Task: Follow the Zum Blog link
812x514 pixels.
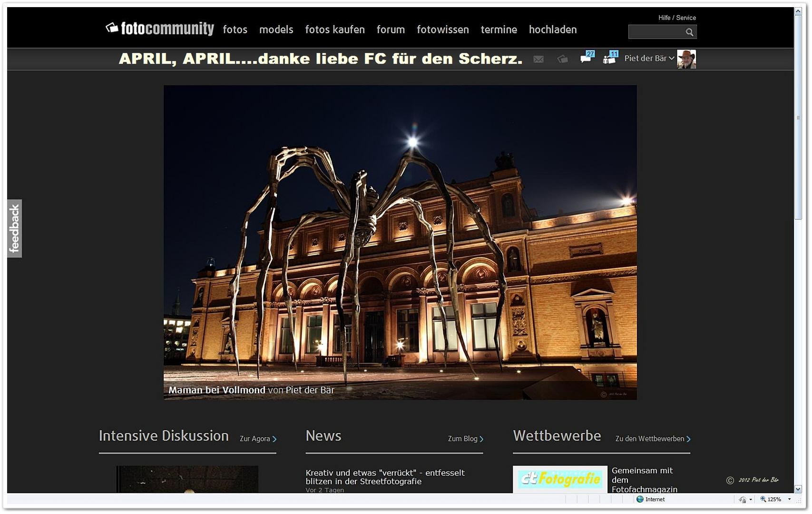Action: click(x=466, y=439)
